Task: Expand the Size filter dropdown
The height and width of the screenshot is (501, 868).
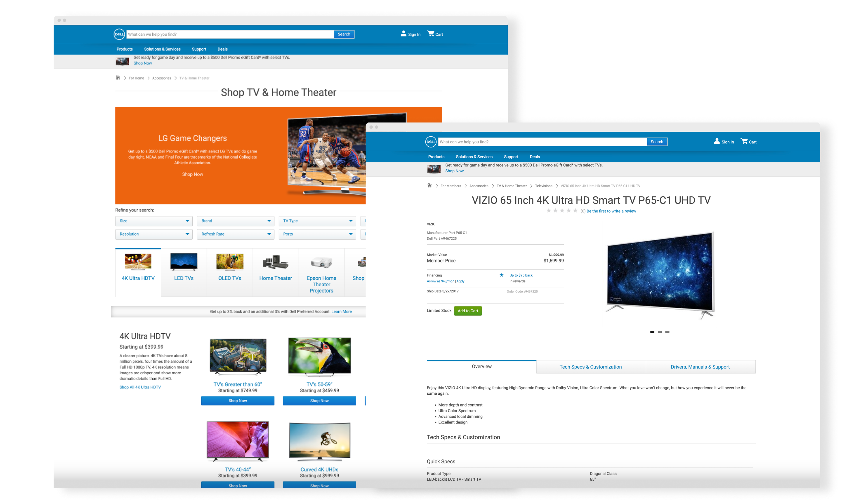Action: click(154, 221)
